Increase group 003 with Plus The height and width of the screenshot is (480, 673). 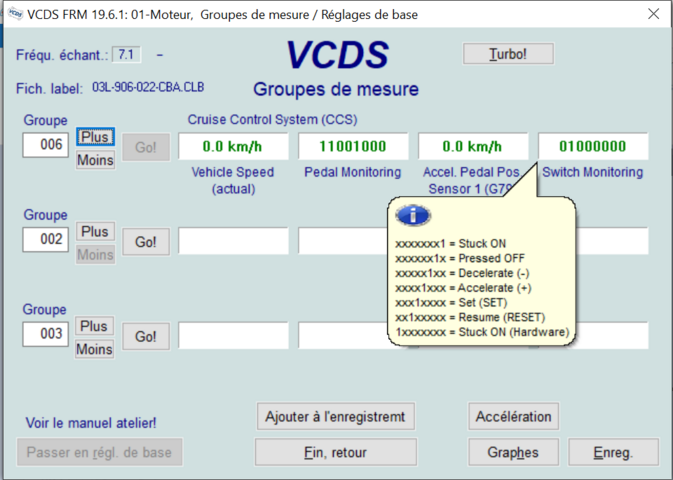click(x=94, y=326)
